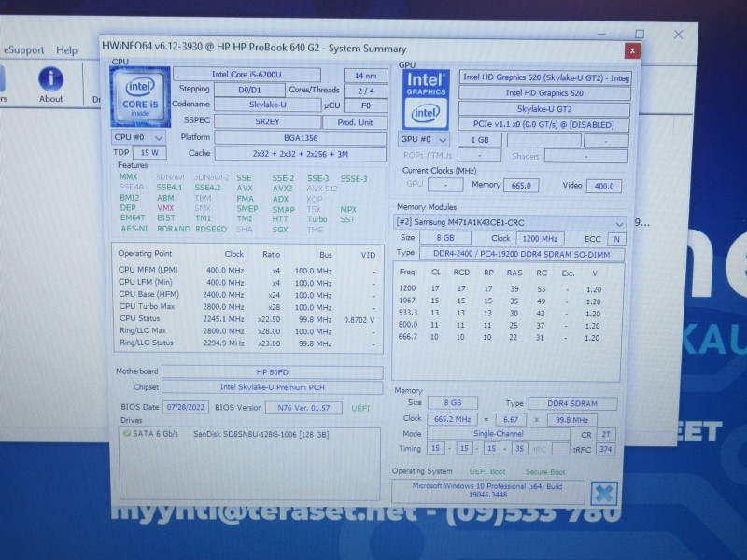Click the Prod. Unit field
Screen dimensions: 747x560
[355, 122]
